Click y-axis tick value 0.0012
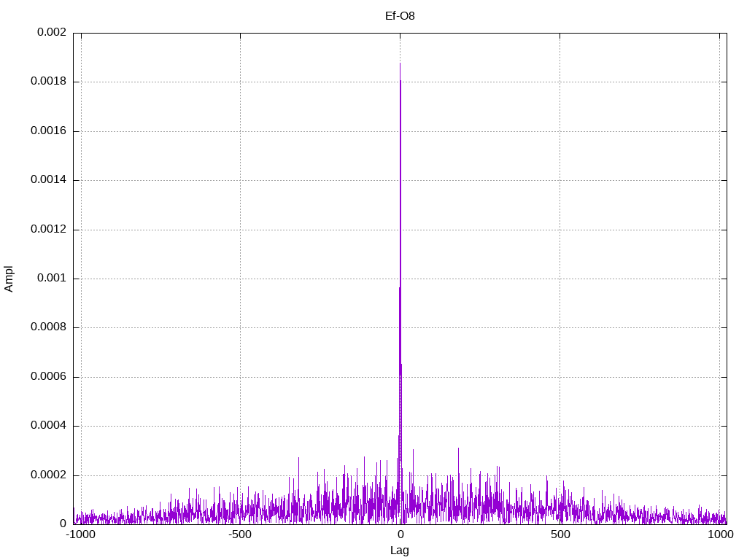Screen dimensions: 747x560 coord(48,229)
